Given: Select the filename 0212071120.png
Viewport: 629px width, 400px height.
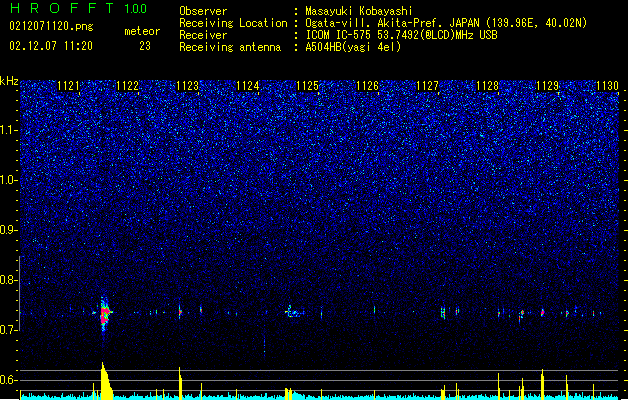Looking at the screenshot, I should [51, 26].
